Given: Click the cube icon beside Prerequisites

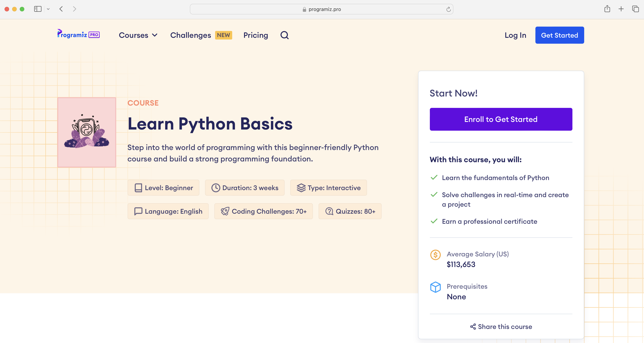Looking at the screenshot, I should tap(436, 287).
